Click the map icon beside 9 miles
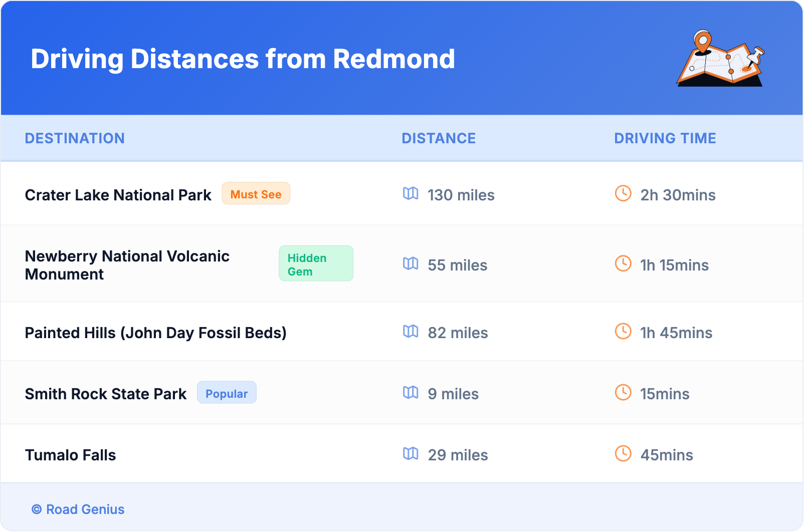804x532 pixels. 411,393
